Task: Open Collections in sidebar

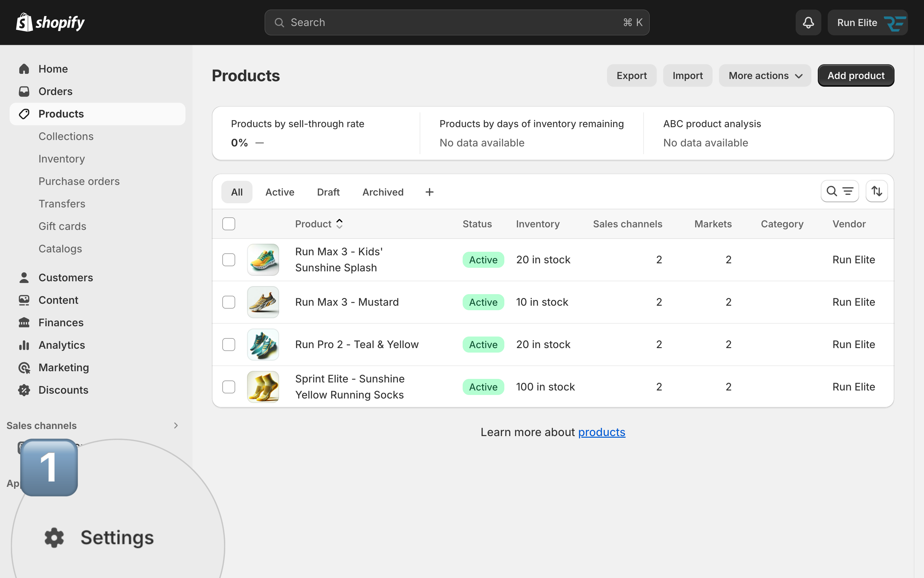Action: 66,136
